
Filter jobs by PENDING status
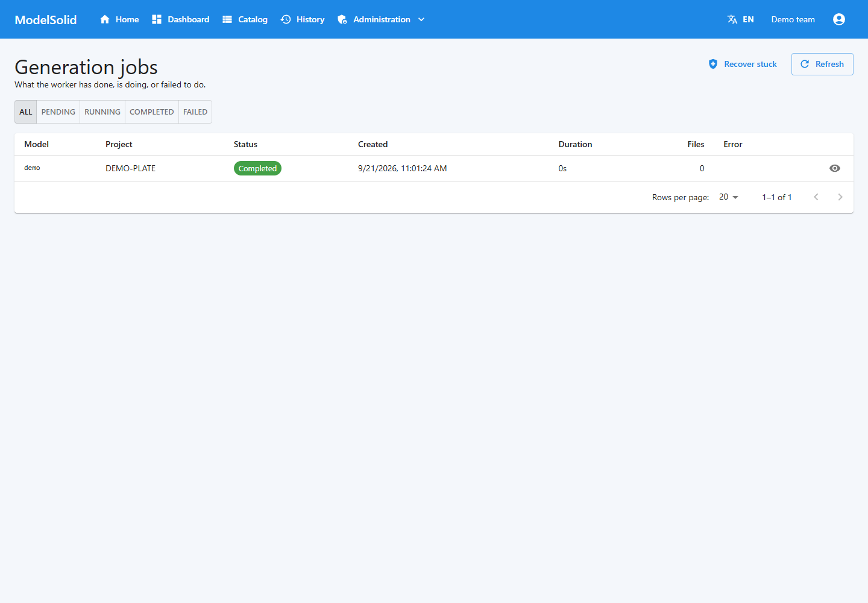coord(58,112)
